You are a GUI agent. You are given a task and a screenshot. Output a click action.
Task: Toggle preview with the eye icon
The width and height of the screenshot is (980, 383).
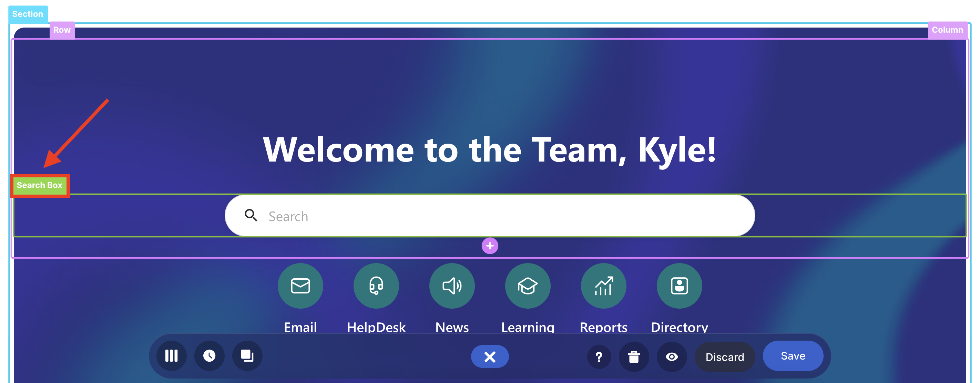672,357
